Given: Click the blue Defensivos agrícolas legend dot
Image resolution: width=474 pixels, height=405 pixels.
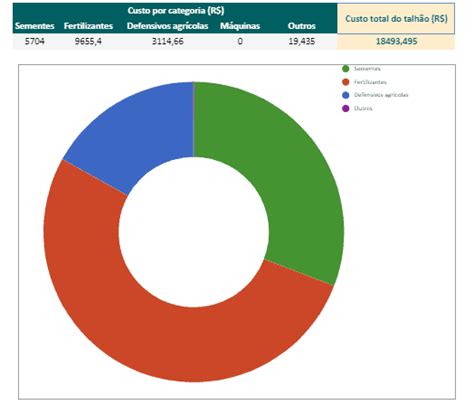Looking at the screenshot, I should pos(346,95).
